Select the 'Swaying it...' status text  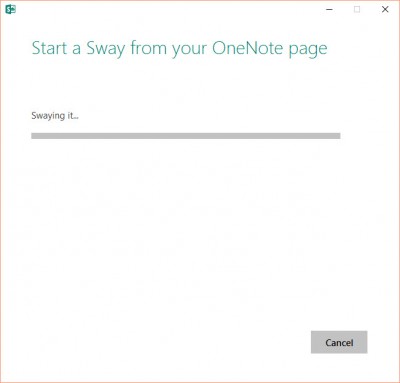click(x=55, y=116)
